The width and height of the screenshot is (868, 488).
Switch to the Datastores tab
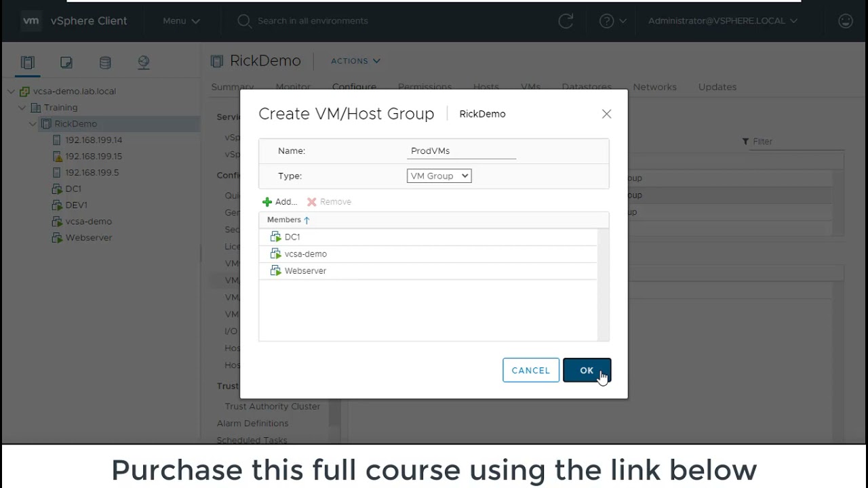587,87
